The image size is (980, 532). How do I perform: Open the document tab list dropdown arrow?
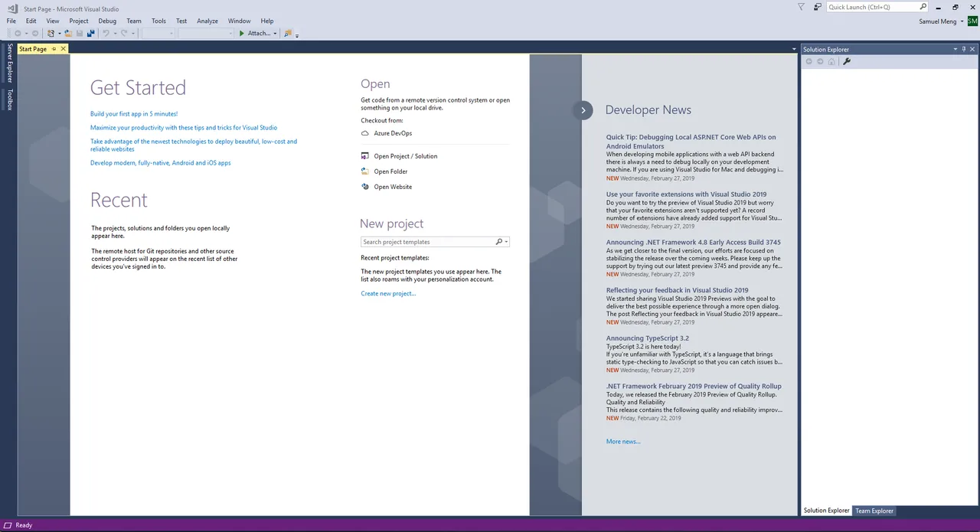[x=793, y=49]
